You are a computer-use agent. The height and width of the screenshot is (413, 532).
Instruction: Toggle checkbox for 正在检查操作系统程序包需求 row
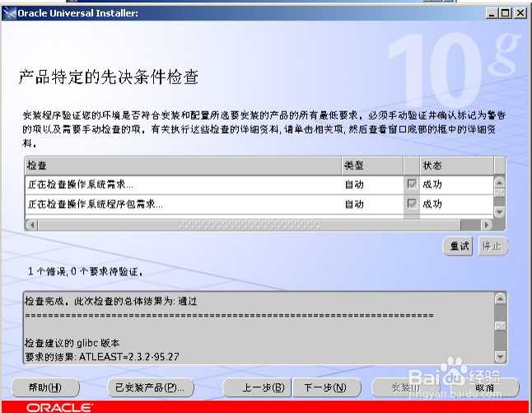pyautogui.click(x=412, y=204)
